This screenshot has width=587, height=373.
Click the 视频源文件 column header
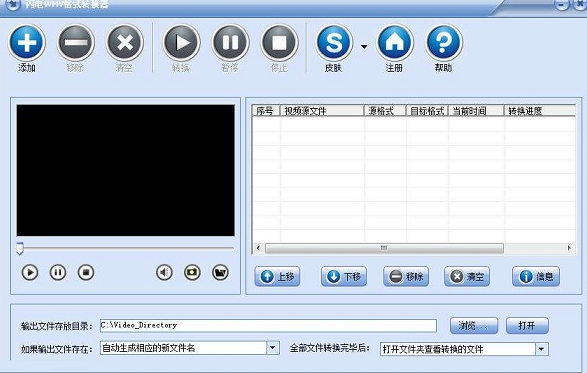pyautogui.click(x=322, y=111)
